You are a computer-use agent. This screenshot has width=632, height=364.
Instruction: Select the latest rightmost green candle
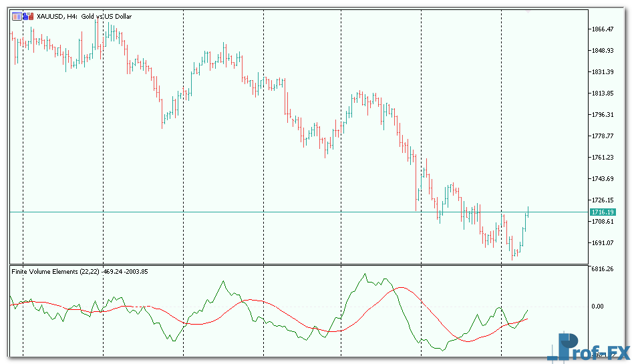coord(528,212)
